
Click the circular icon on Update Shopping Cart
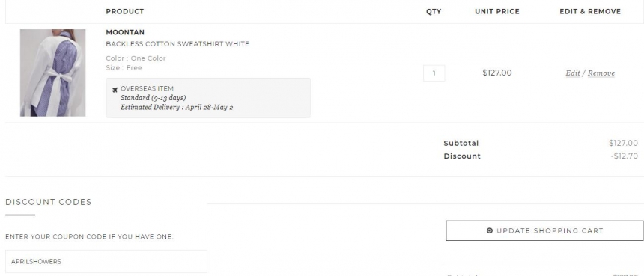pyautogui.click(x=490, y=230)
